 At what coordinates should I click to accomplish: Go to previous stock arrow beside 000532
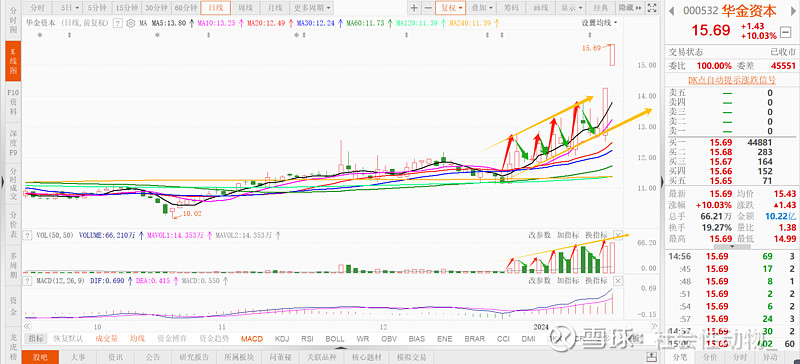tap(671, 11)
